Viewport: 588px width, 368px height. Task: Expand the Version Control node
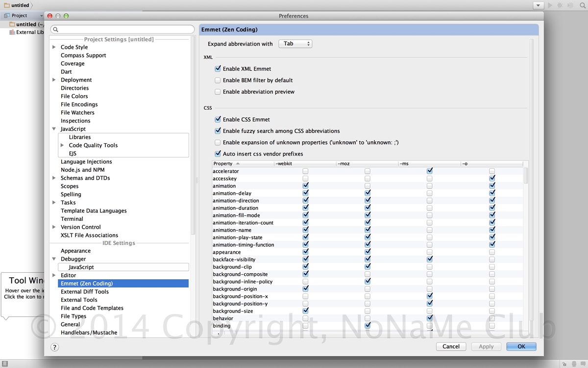coord(54,227)
